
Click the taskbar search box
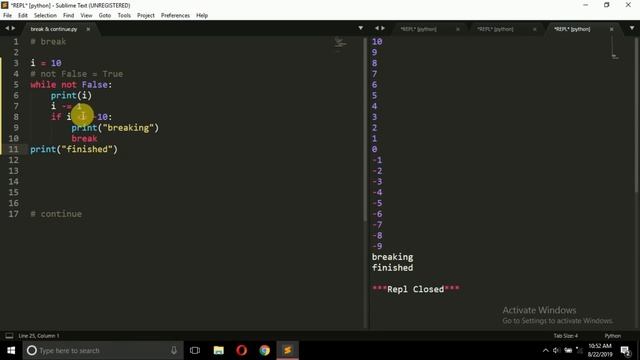104,350
